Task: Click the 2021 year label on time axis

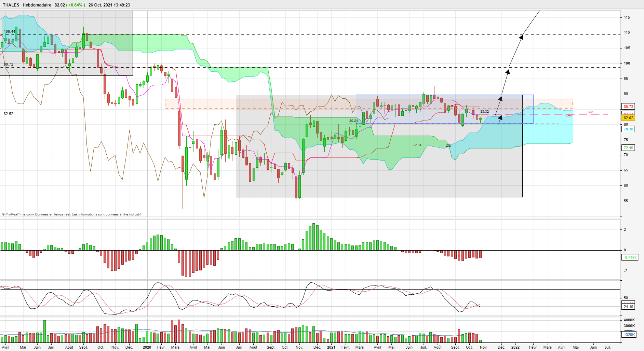Action: pyautogui.click(x=331, y=347)
